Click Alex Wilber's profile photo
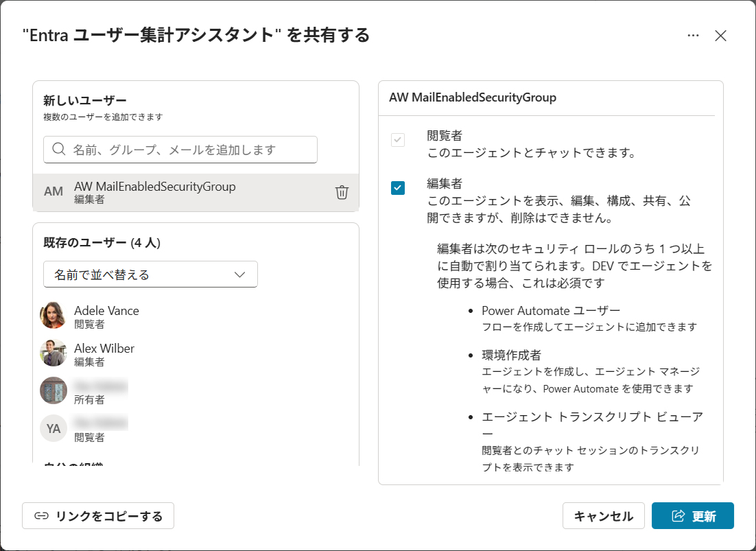The height and width of the screenshot is (551, 756). pos(54,353)
